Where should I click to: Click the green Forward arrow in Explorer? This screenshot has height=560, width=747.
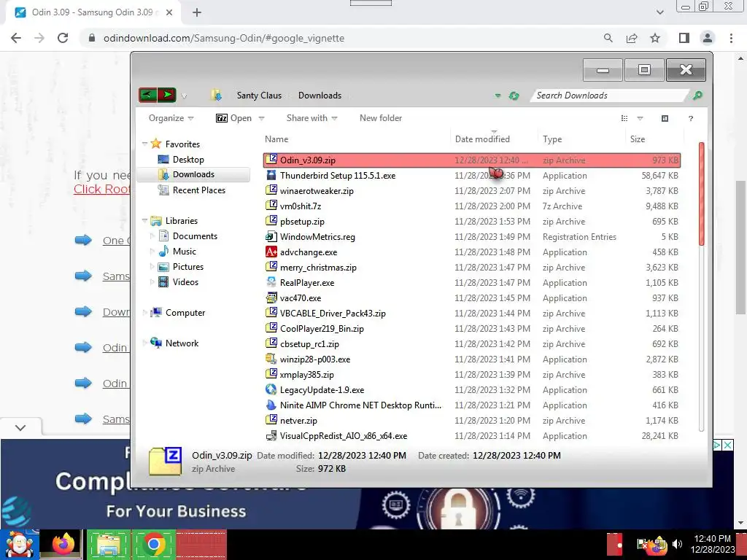click(x=167, y=95)
